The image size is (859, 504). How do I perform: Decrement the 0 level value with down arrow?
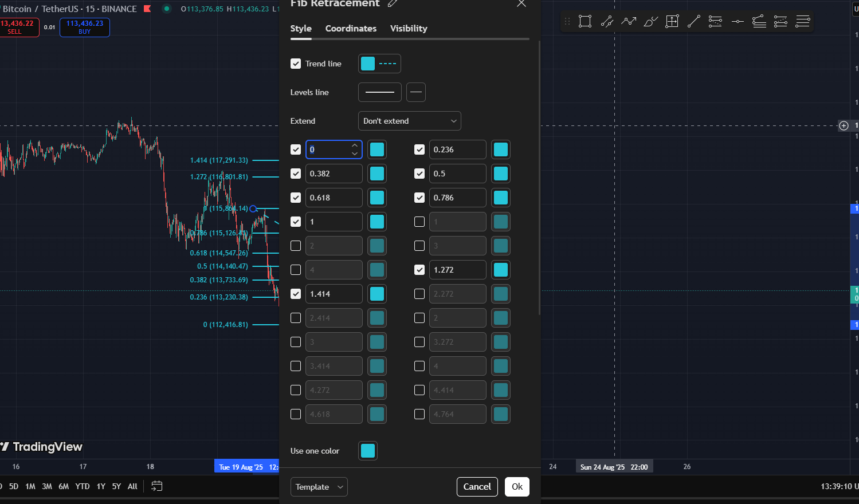[355, 153]
